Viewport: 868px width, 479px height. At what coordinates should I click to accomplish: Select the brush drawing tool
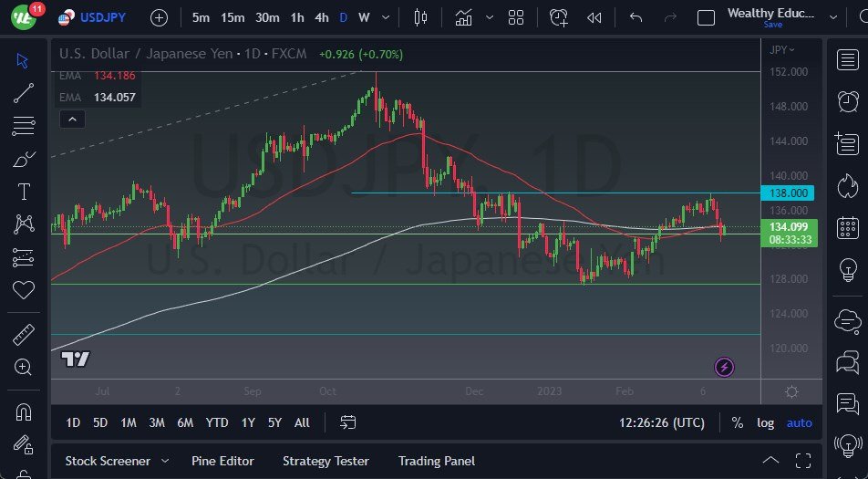(24, 159)
